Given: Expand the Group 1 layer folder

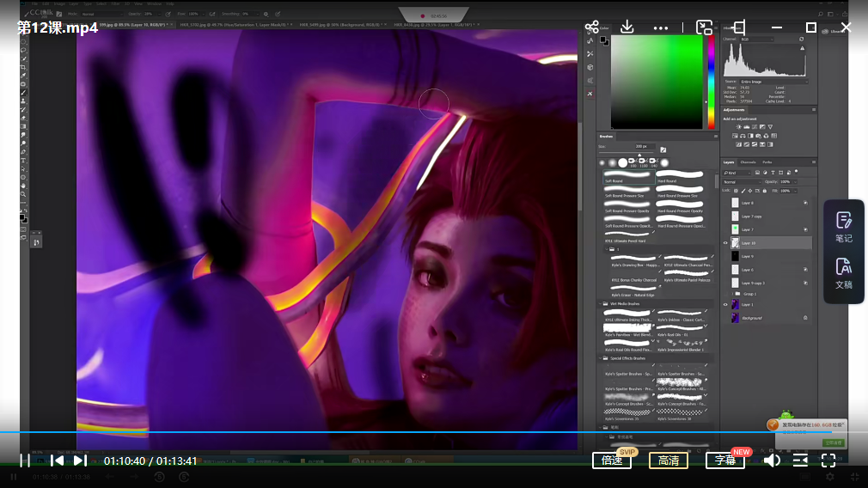Looking at the screenshot, I should [x=732, y=294].
